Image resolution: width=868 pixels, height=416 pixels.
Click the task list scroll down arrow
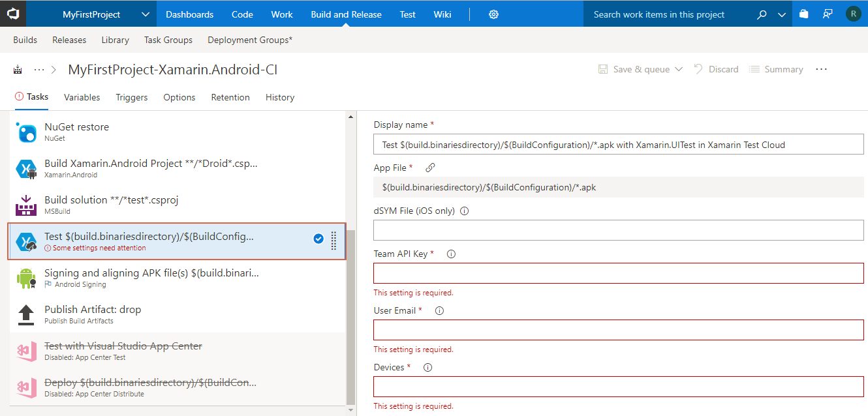[351, 411]
